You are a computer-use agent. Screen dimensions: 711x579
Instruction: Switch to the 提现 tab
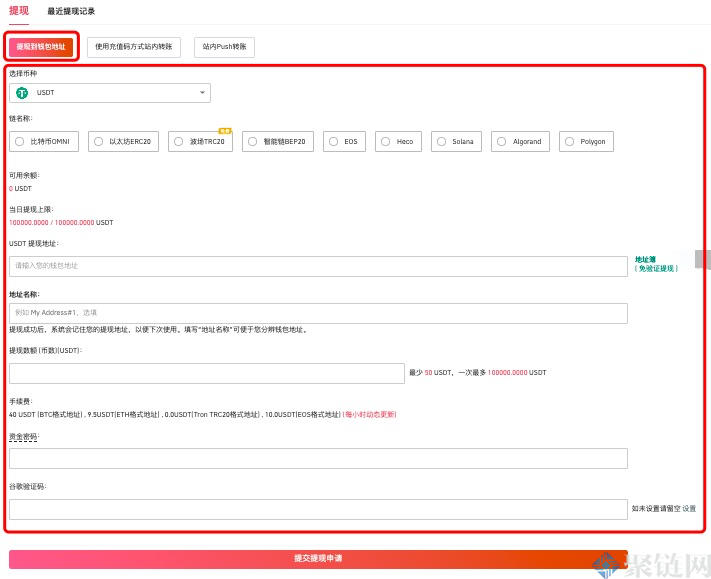coord(19,11)
